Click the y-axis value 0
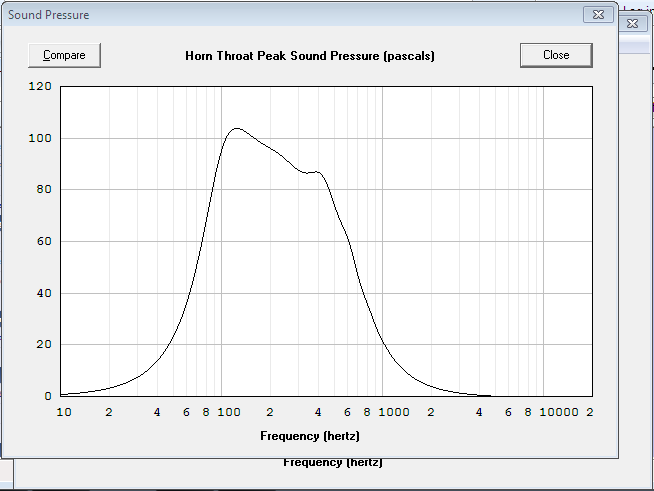 click(x=48, y=396)
